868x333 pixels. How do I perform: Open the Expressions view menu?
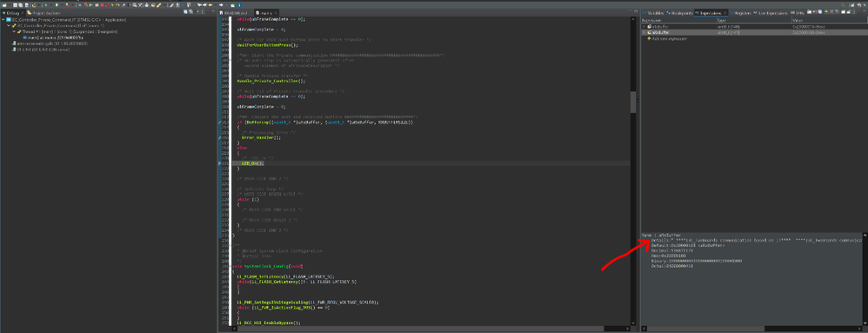(x=853, y=12)
